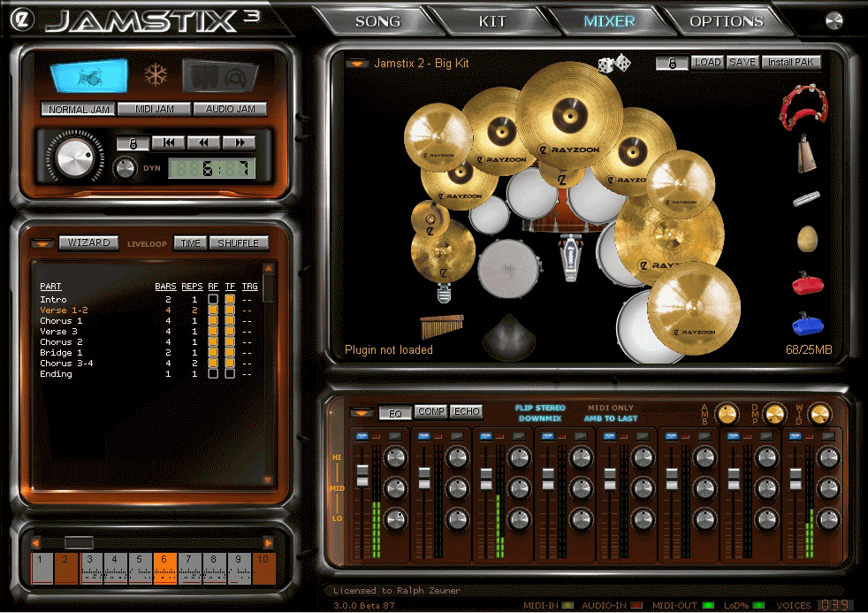Viewport: 868px width, 613px height.
Task: Toggle the TF checkbox for Intro
Action: [x=230, y=299]
